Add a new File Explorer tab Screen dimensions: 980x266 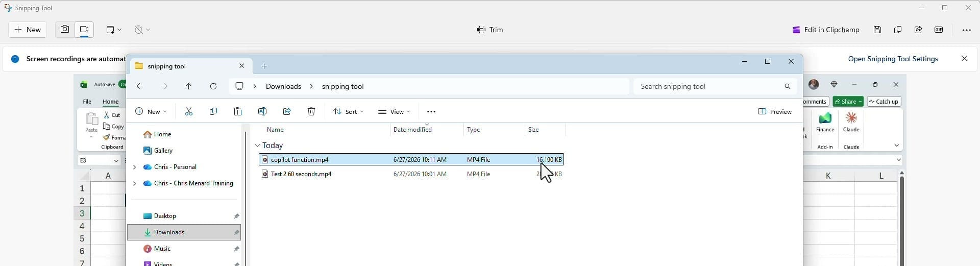coord(264,66)
